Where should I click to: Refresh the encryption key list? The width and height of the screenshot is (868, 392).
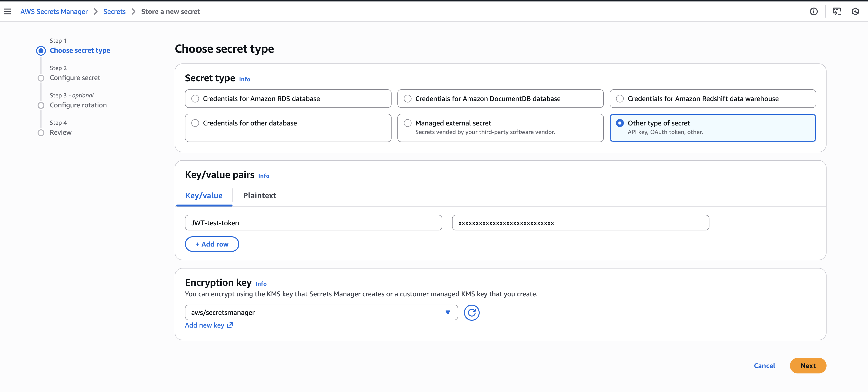(471, 312)
